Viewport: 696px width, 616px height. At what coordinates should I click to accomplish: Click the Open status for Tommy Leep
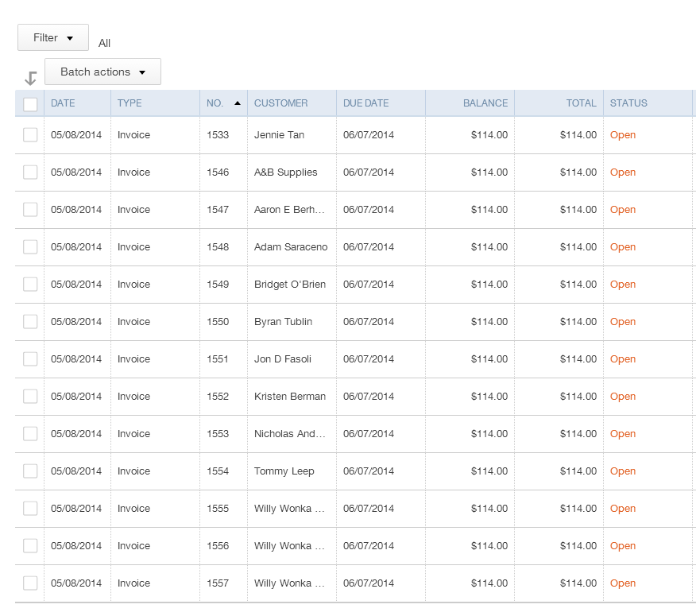tap(623, 471)
